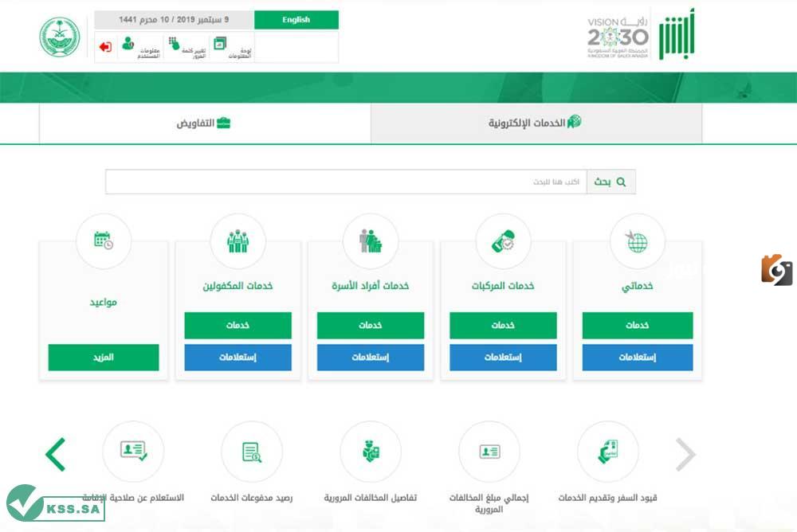Viewport: 797px width, 532px height.
Task: Switch to الخدمات الإلكترونية tab
Action: (x=536, y=123)
